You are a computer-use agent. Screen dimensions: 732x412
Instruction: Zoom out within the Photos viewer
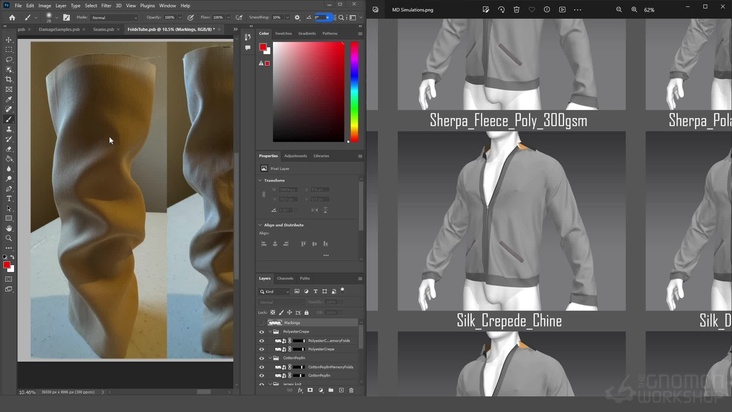619,9
